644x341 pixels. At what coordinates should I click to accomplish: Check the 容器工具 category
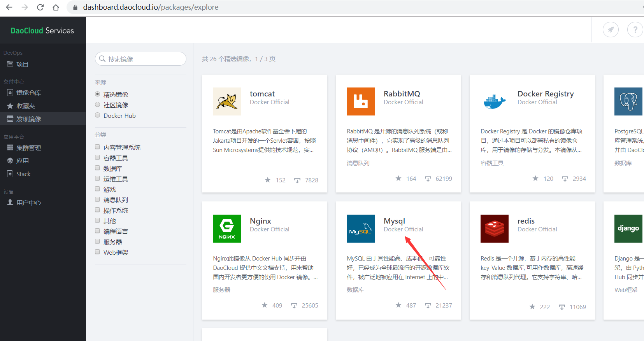[98, 157]
